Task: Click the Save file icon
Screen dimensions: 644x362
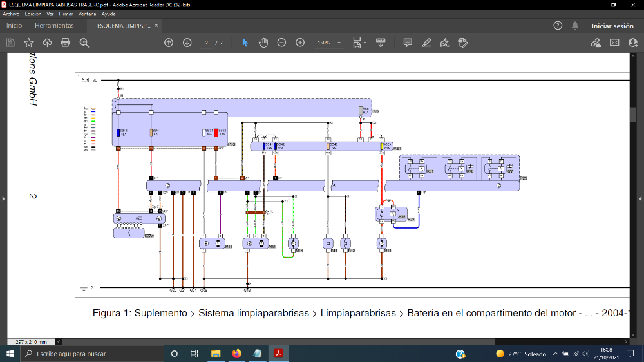Action: click(10, 43)
